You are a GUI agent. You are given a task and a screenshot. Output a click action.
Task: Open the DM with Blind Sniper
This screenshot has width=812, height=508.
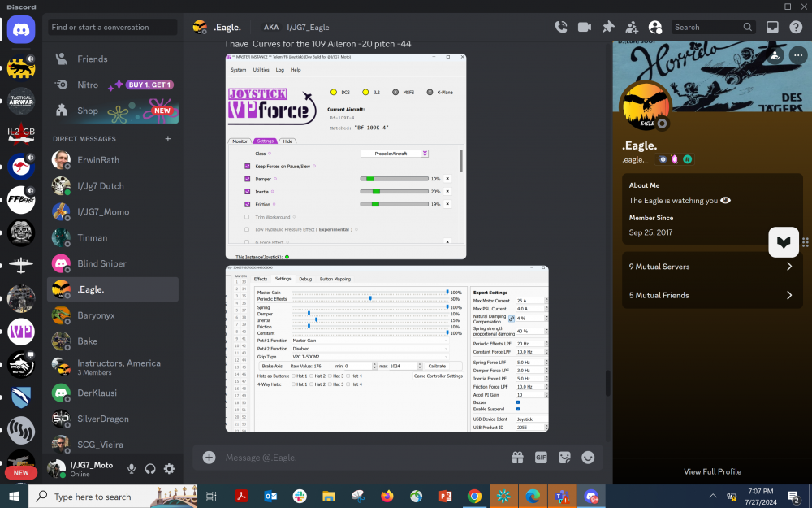(x=101, y=263)
